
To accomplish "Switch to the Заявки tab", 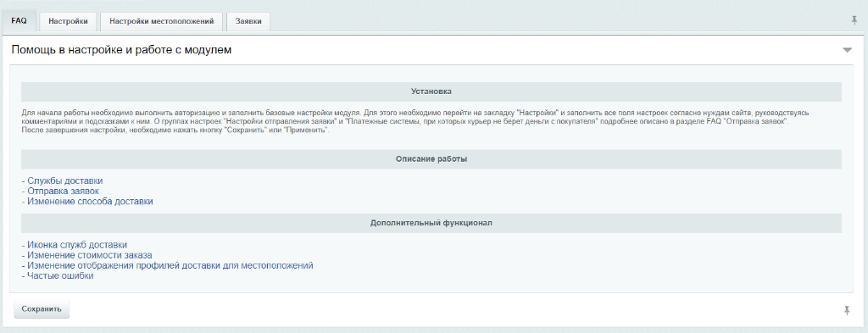I will pyautogui.click(x=248, y=21).
